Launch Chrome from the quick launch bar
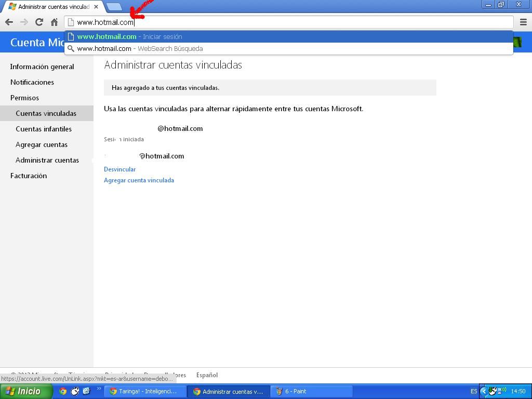This screenshot has height=399, width=532. (63, 391)
